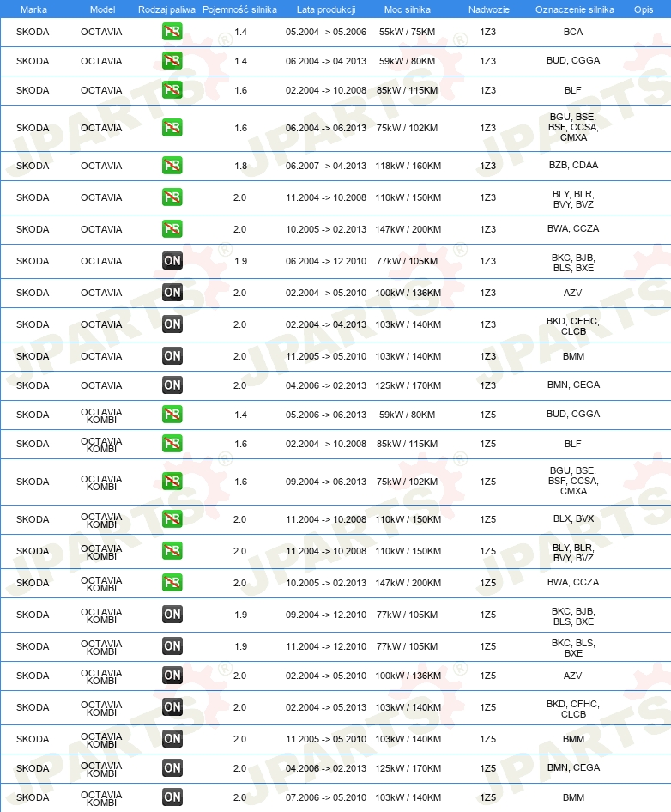
Task: Select 100kW / 136KM in the 1Z5 AZV row
Action: pos(408,676)
